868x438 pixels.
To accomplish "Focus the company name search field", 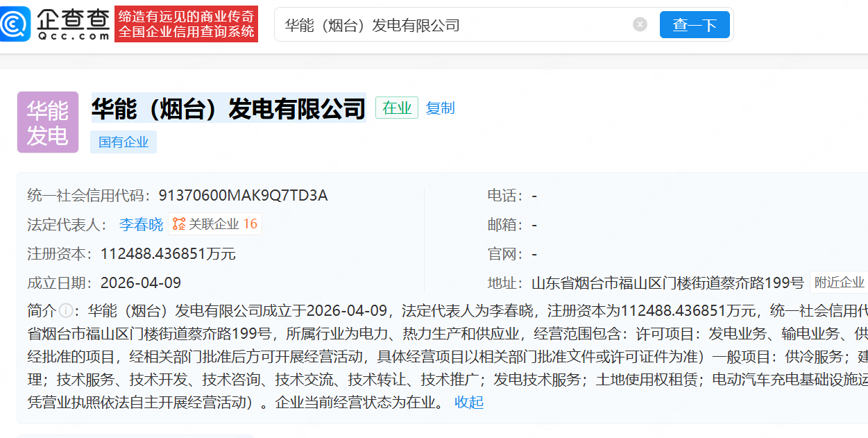I will click(x=451, y=26).
